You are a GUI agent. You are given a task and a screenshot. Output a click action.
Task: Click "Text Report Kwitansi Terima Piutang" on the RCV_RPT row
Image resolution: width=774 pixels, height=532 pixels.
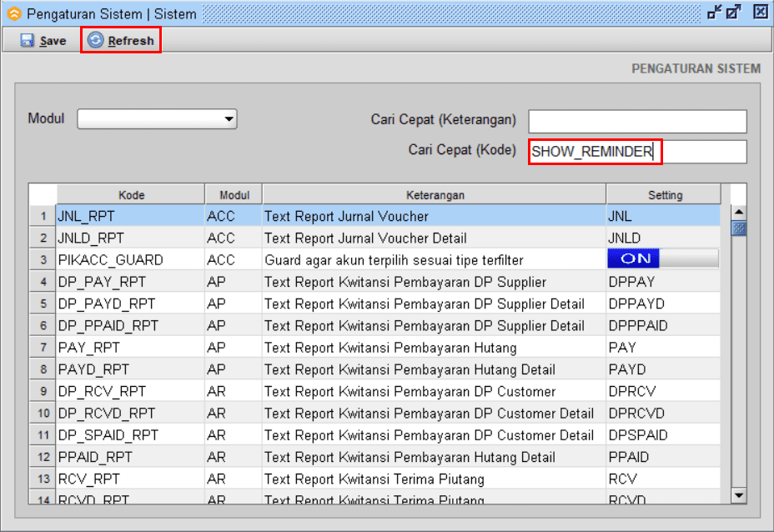coord(374,479)
